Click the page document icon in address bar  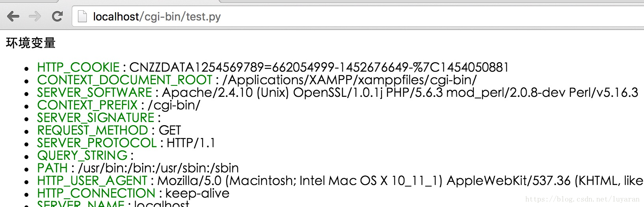click(82, 17)
